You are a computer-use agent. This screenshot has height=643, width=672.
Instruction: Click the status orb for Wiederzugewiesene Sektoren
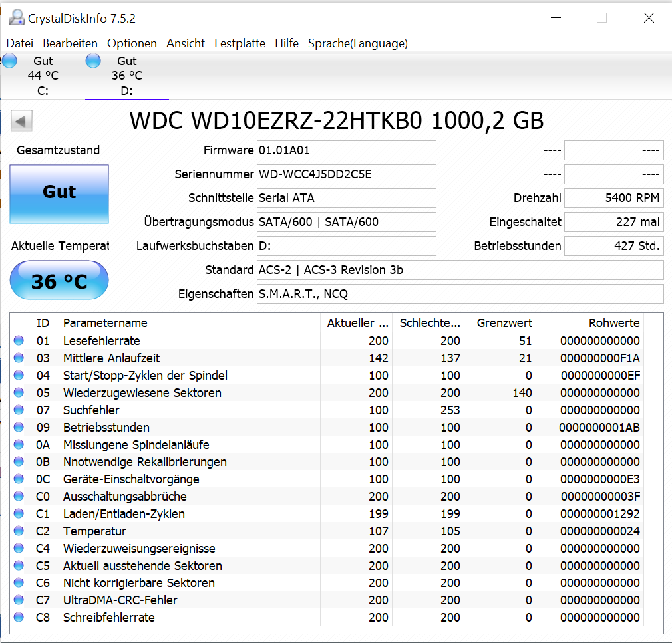tap(19, 392)
